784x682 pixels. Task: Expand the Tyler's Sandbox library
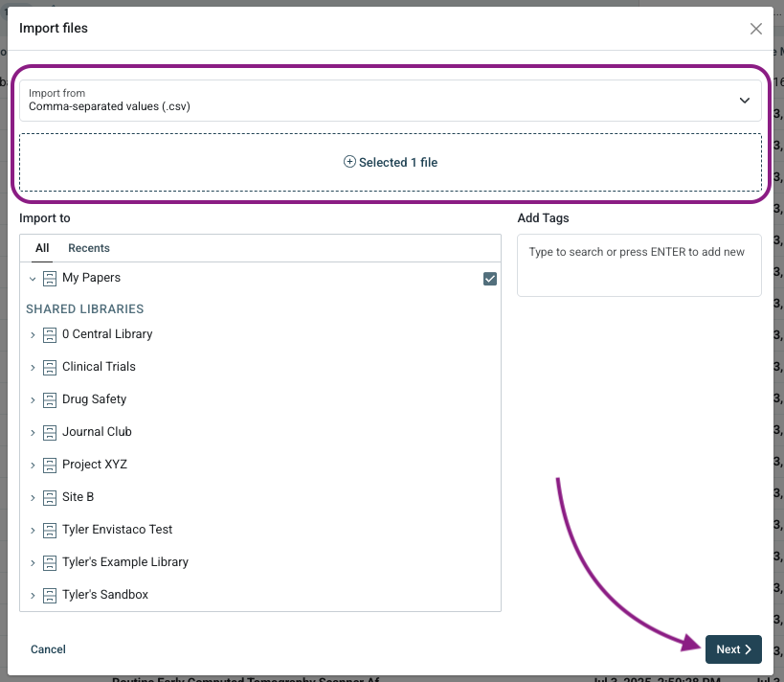(33, 596)
